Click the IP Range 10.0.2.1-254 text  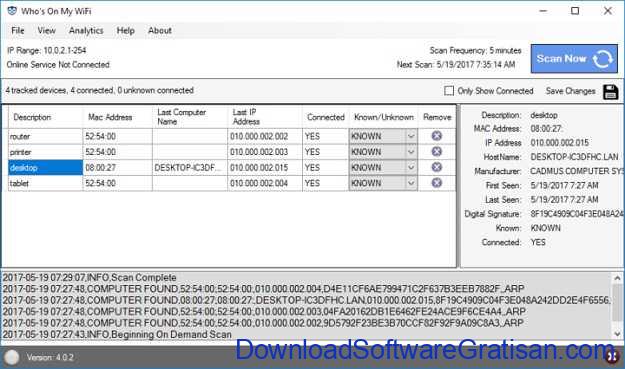pos(47,50)
